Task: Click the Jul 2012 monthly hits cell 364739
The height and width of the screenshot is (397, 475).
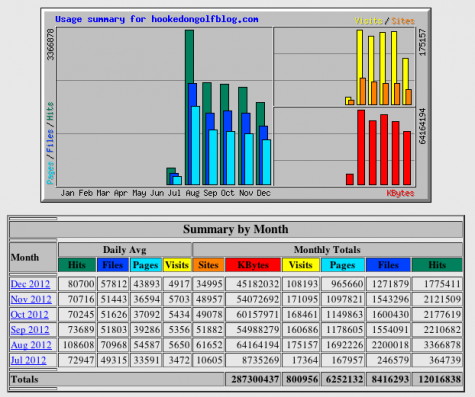Action: 437,360
